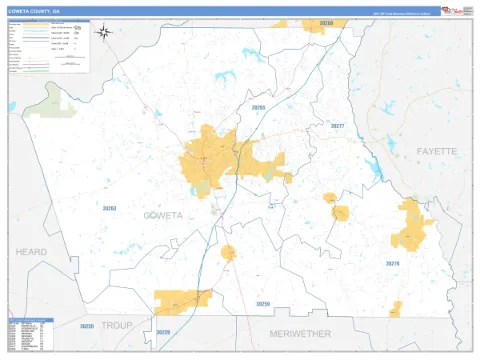Select the HEARD county label
The height and width of the screenshot is (360, 480).
point(31,252)
